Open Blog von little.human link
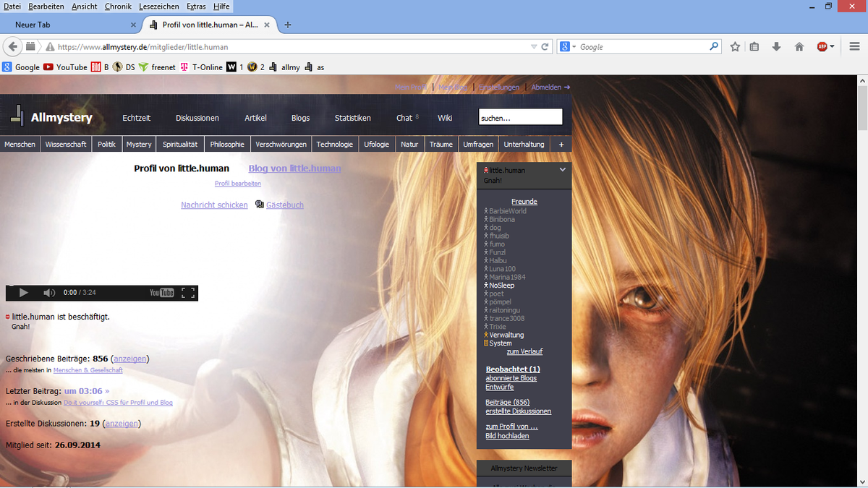 coord(295,168)
